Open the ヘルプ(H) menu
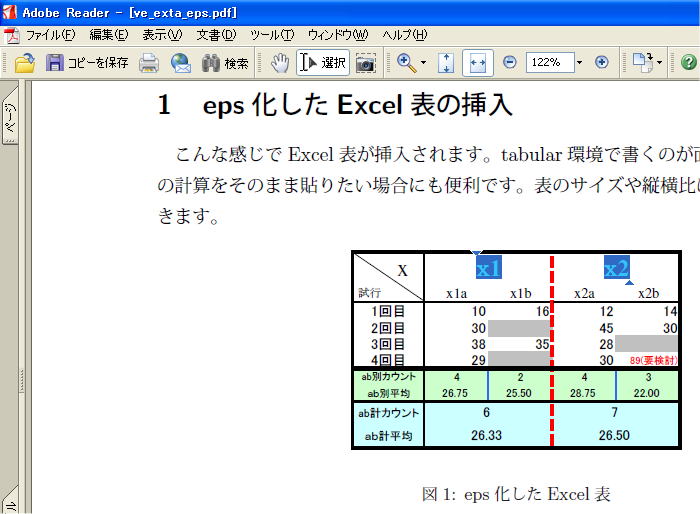Screen dimensions: 700x514 (x=404, y=35)
